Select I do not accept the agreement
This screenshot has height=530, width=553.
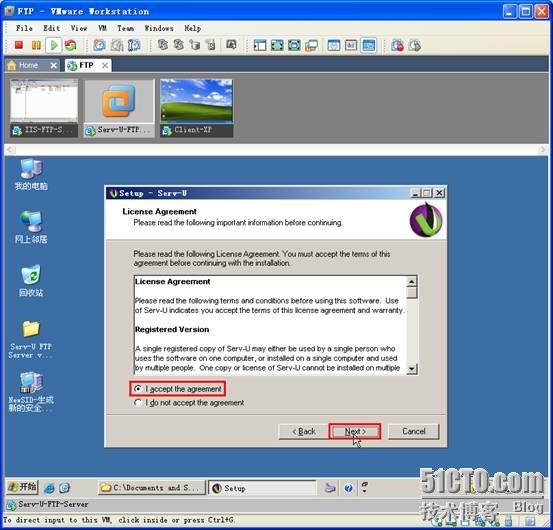point(189,403)
